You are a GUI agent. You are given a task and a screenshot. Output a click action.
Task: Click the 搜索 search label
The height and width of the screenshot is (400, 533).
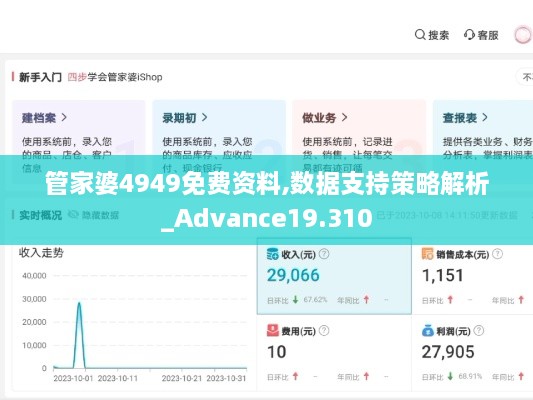click(439, 35)
